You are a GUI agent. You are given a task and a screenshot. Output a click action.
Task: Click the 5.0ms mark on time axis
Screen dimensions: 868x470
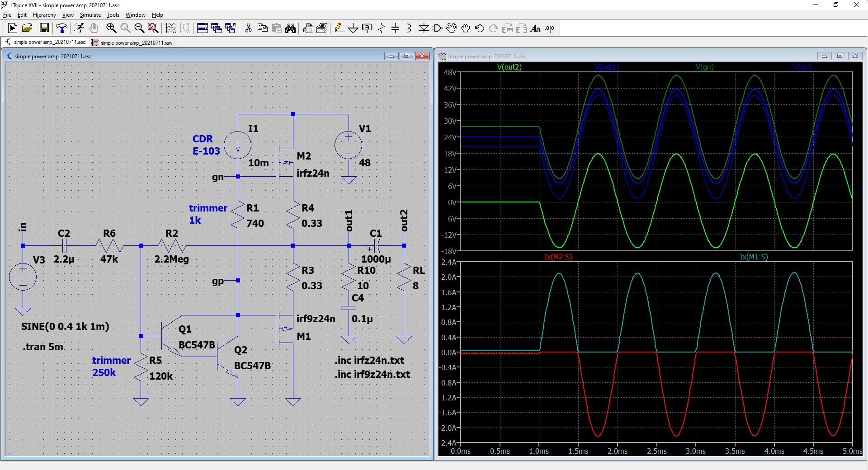point(852,451)
